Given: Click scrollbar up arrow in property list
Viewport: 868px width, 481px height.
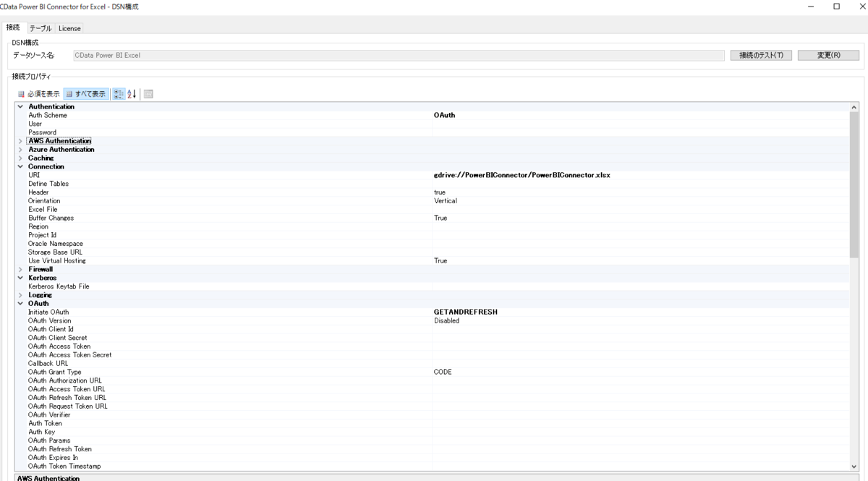Looking at the screenshot, I should click(x=854, y=108).
